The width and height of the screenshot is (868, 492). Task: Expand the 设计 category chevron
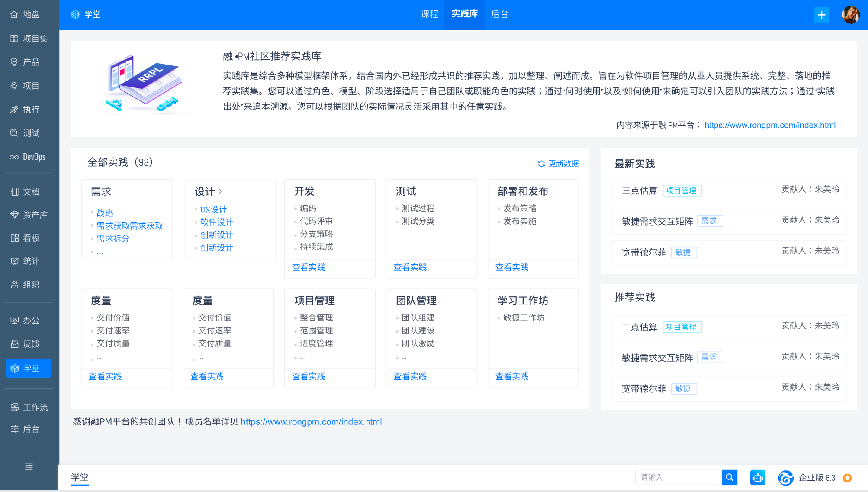[220, 191]
